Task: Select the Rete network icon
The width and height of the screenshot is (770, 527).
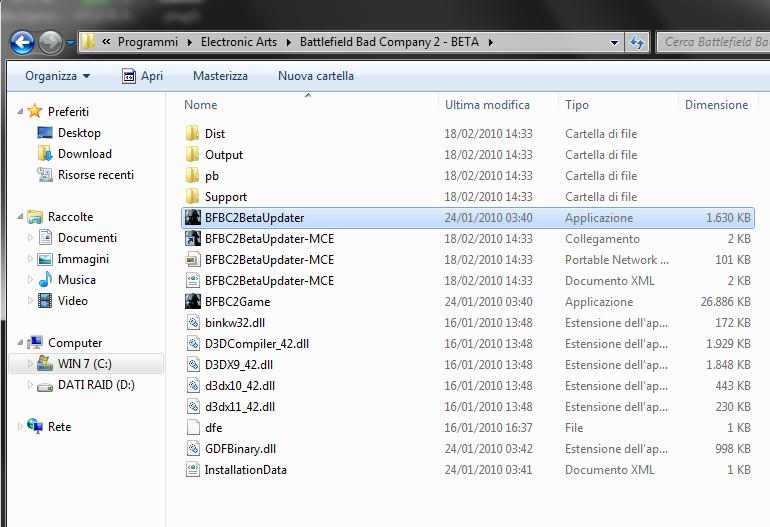Action: point(35,426)
